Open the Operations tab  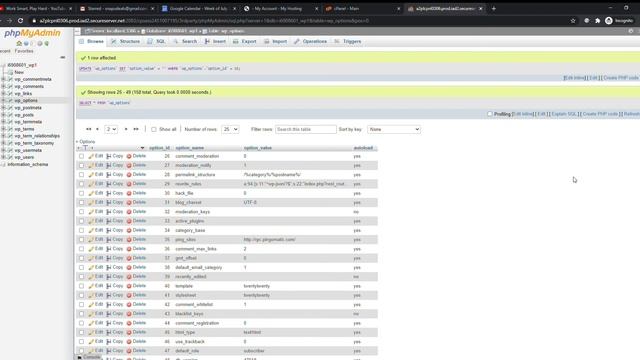pyautogui.click(x=310, y=41)
